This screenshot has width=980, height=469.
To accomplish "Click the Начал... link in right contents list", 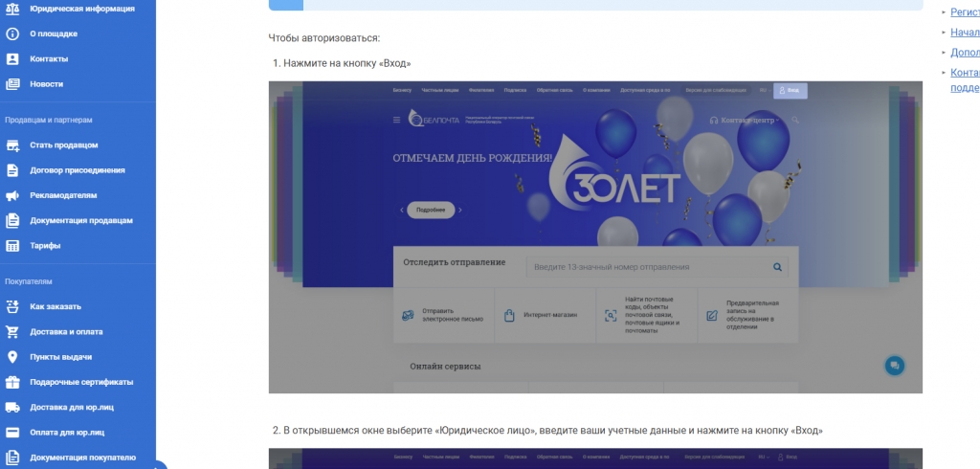I will [965, 32].
